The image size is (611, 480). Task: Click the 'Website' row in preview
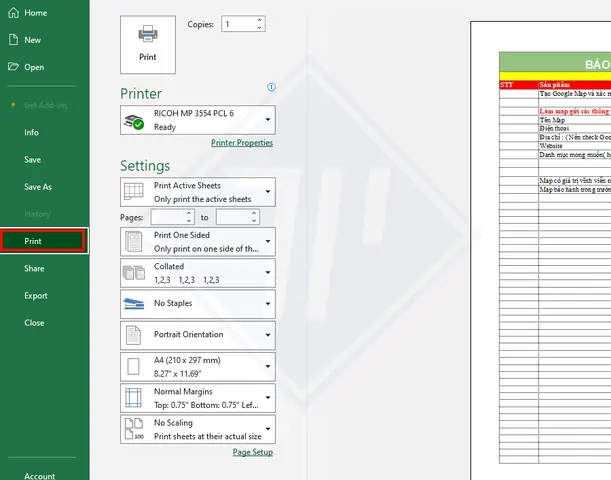click(551, 146)
